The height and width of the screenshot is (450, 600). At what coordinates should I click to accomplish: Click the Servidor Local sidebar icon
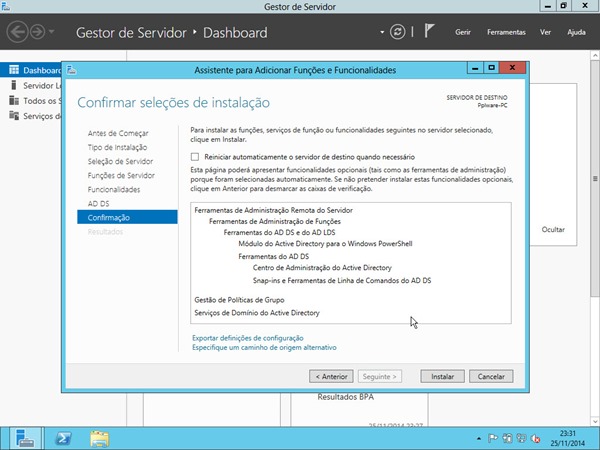pos(14,85)
